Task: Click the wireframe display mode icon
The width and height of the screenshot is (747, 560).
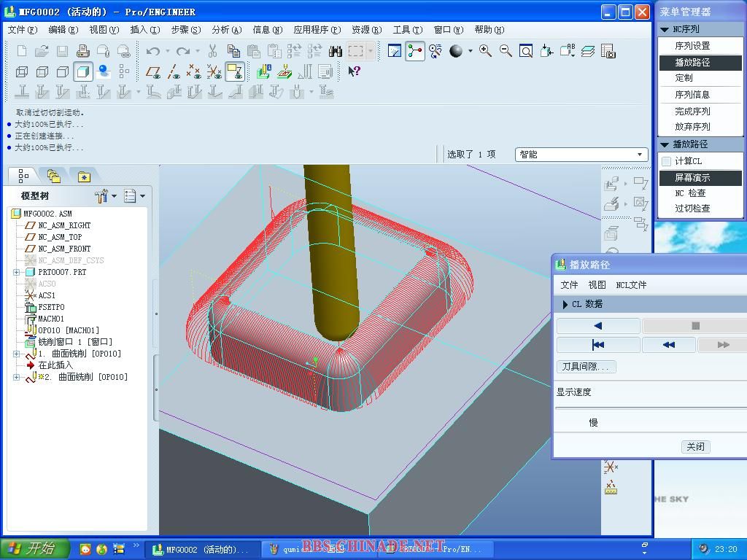Action: coord(22,71)
